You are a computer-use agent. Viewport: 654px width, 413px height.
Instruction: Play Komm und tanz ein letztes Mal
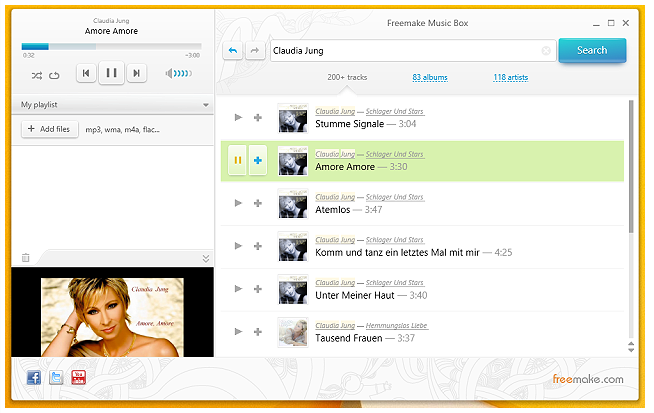click(x=238, y=246)
